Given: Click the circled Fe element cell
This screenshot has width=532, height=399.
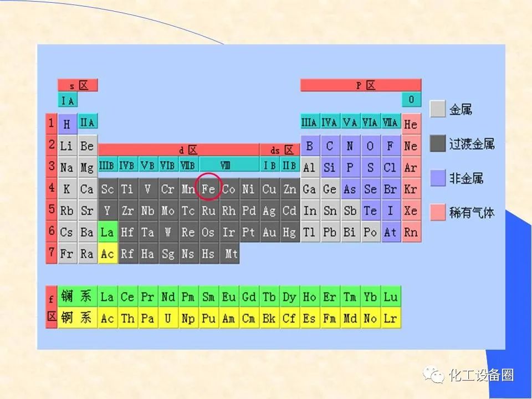Looking at the screenshot, I should pos(208,189).
